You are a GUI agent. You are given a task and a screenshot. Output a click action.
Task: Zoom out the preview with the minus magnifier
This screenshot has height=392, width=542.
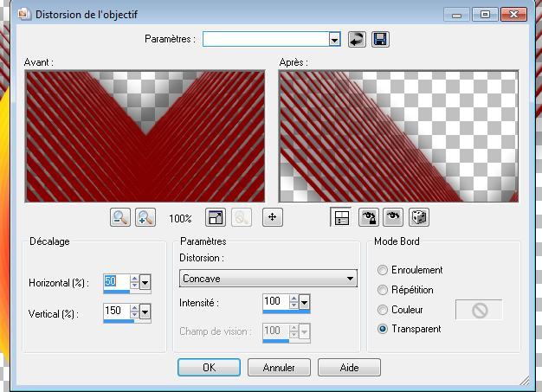click(x=120, y=217)
